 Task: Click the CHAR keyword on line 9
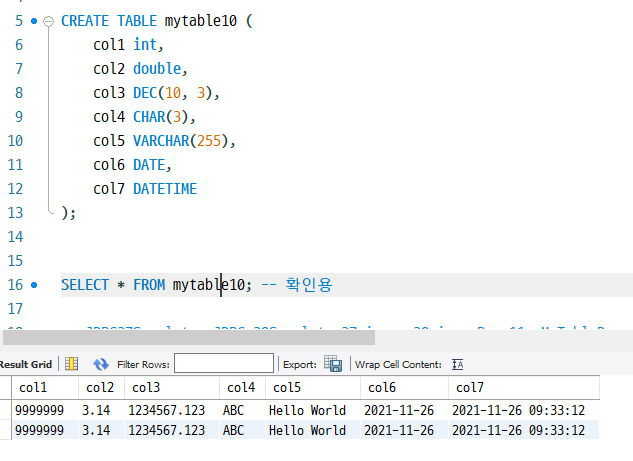click(x=149, y=117)
